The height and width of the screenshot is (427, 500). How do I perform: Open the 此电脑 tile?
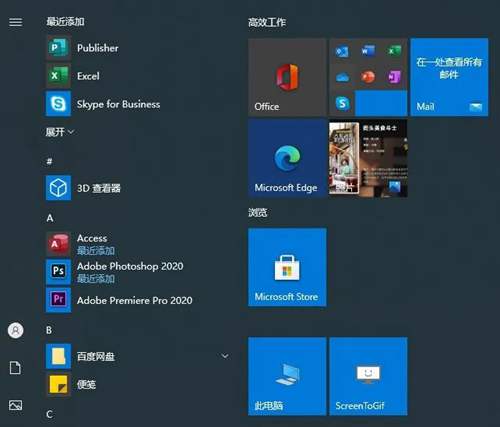pyautogui.click(x=287, y=376)
